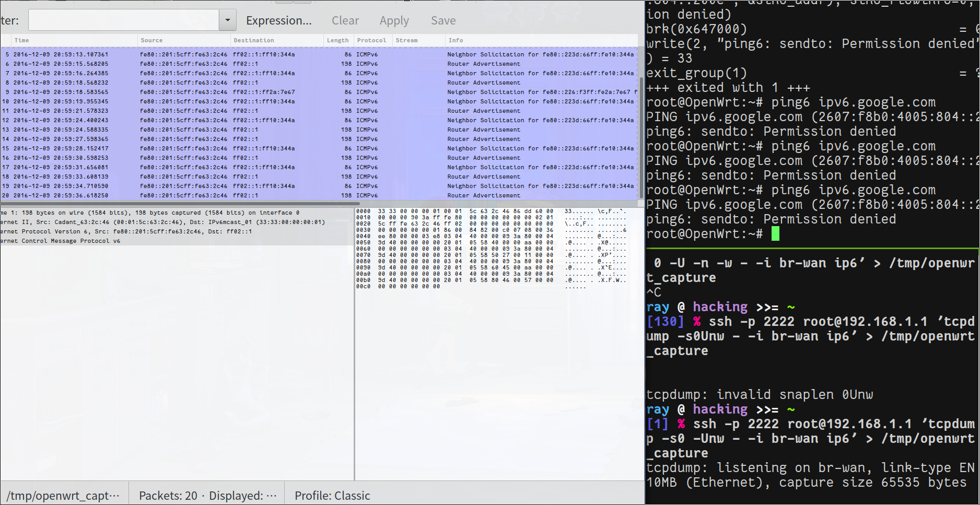Select packet 7 at 20:59:16.264385
This screenshot has width=980, height=505.
[319, 73]
